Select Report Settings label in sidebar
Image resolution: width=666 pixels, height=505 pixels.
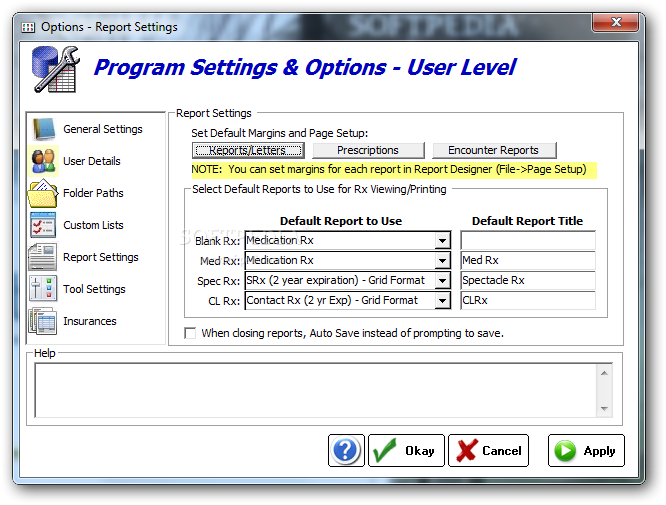pos(101,257)
